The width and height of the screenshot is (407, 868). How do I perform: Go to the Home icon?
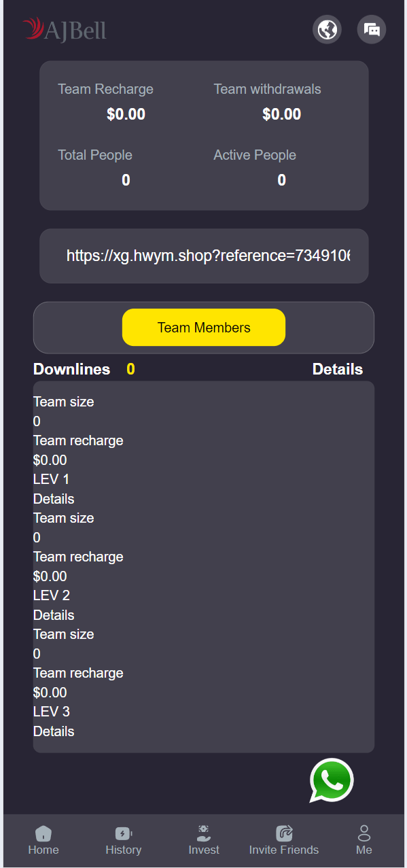43,833
